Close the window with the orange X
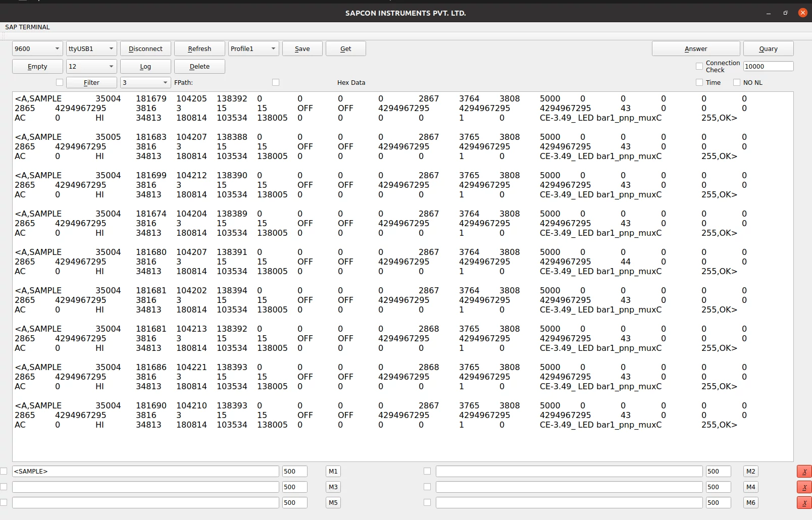The width and height of the screenshot is (812, 520). (x=802, y=13)
